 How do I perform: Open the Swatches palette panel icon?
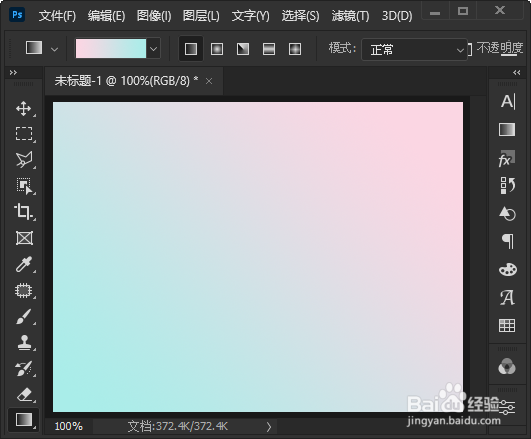(x=508, y=270)
